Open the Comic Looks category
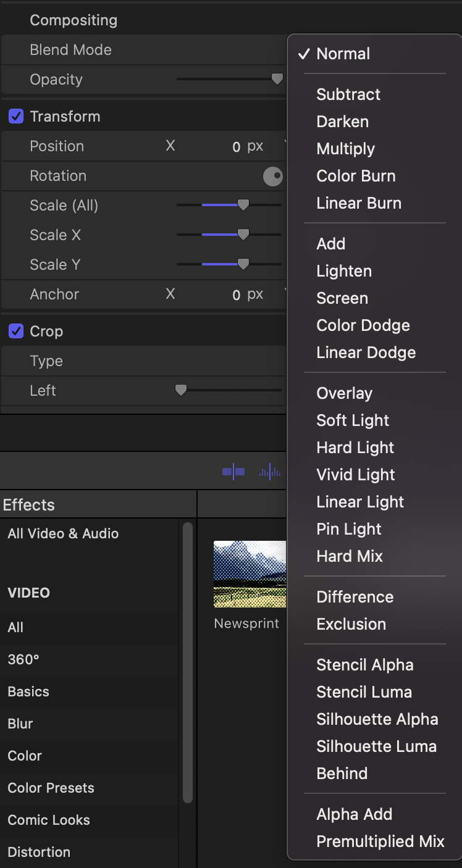The width and height of the screenshot is (462, 868). pyautogui.click(x=49, y=820)
